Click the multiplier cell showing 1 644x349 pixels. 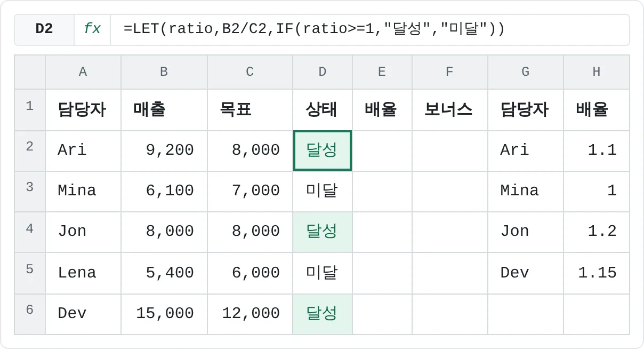tap(597, 191)
